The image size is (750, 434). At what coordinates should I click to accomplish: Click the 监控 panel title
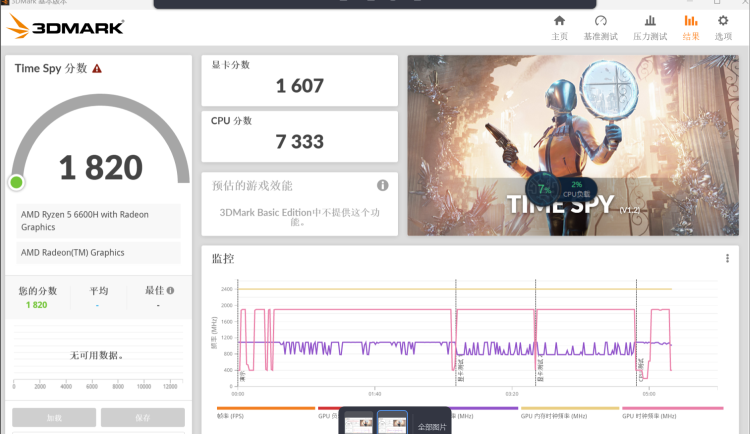tap(223, 259)
